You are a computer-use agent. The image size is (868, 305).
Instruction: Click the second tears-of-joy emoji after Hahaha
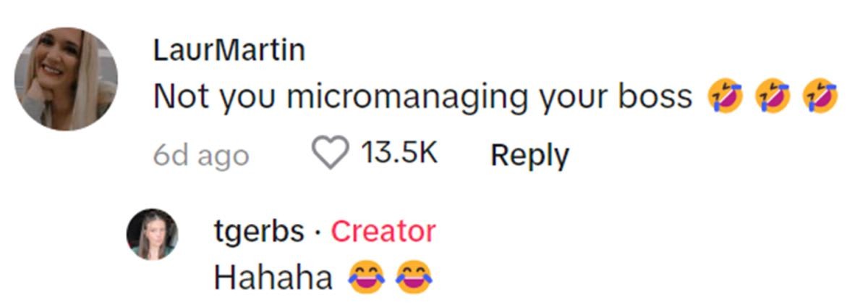pos(414,278)
